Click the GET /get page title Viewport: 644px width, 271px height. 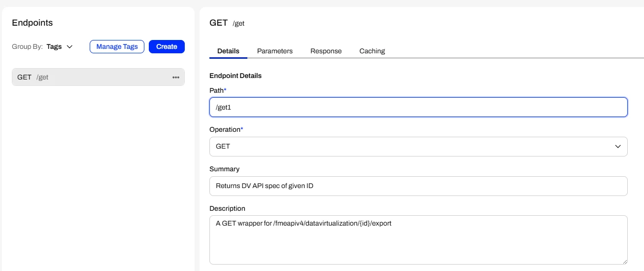tap(227, 23)
